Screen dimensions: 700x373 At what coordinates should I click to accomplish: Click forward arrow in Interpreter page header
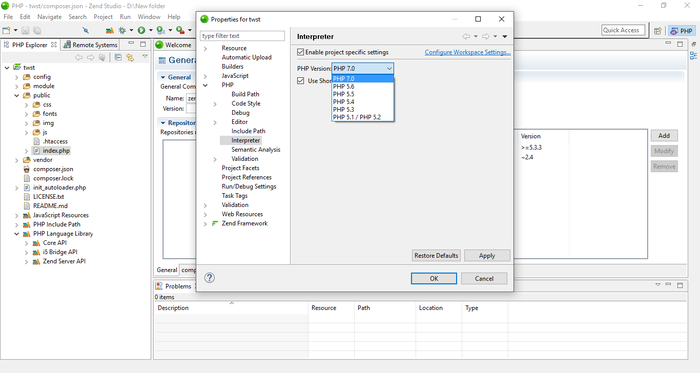pyautogui.click(x=486, y=37)
